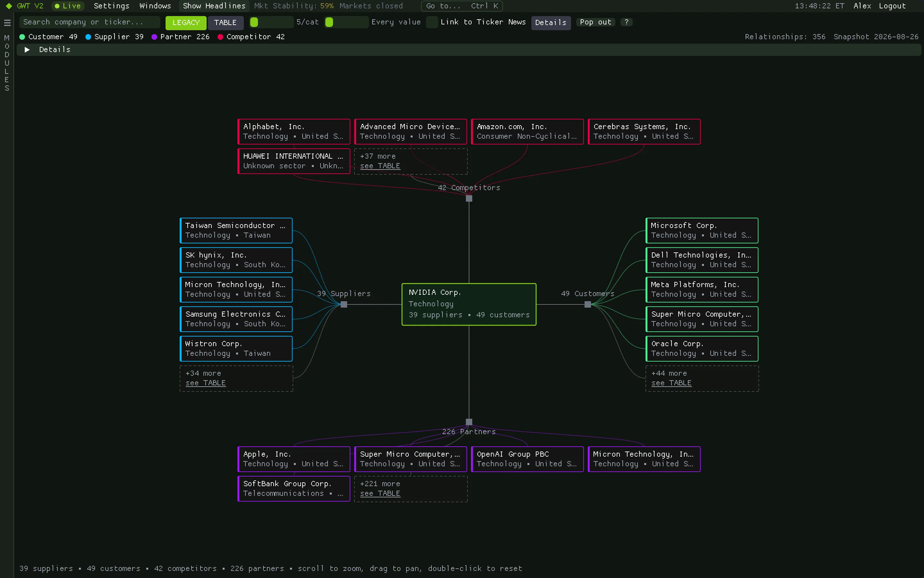
Task: Click the GWT V2 diamond logo
Action: pos(9,6)
